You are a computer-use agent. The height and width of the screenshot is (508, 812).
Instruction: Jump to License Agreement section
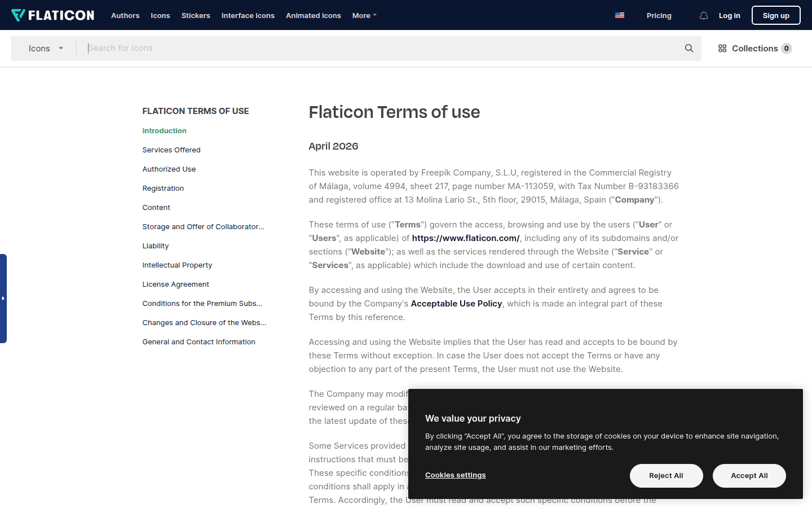click(175, 284)
